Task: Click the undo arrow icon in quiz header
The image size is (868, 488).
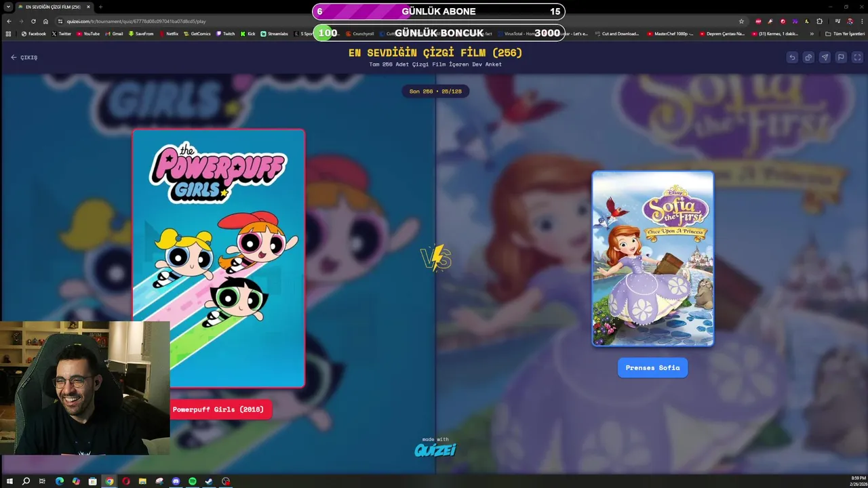Action: tap(792, 58)
